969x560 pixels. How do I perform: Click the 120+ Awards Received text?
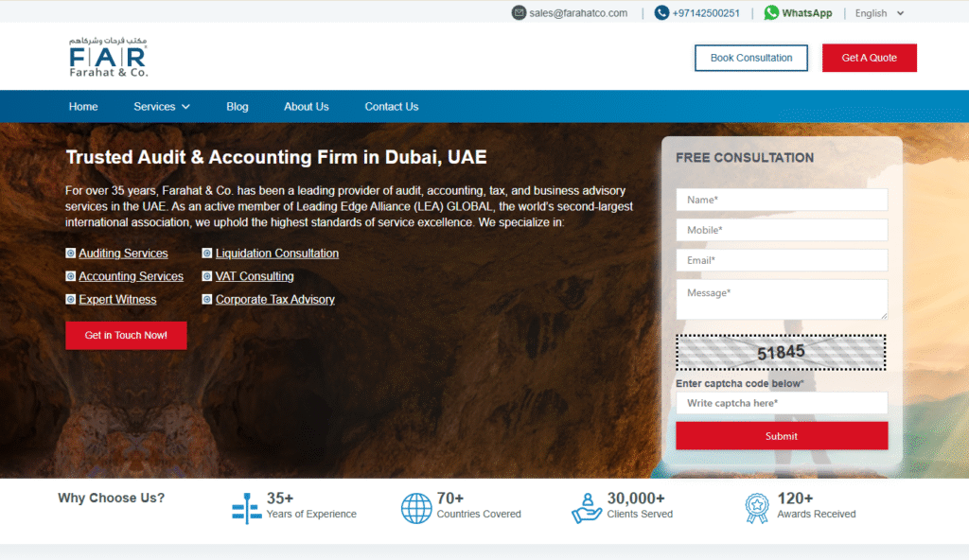point(817,505)
